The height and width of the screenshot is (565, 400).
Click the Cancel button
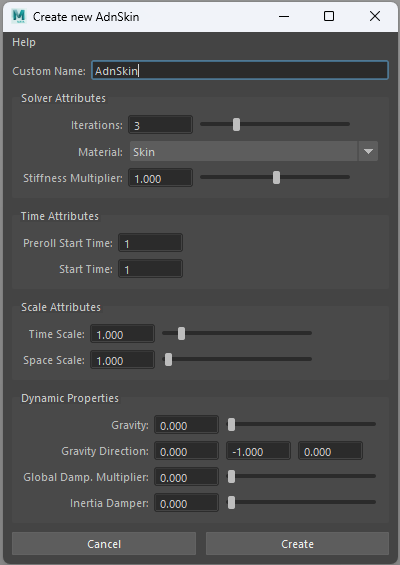[x=104, y=543]
